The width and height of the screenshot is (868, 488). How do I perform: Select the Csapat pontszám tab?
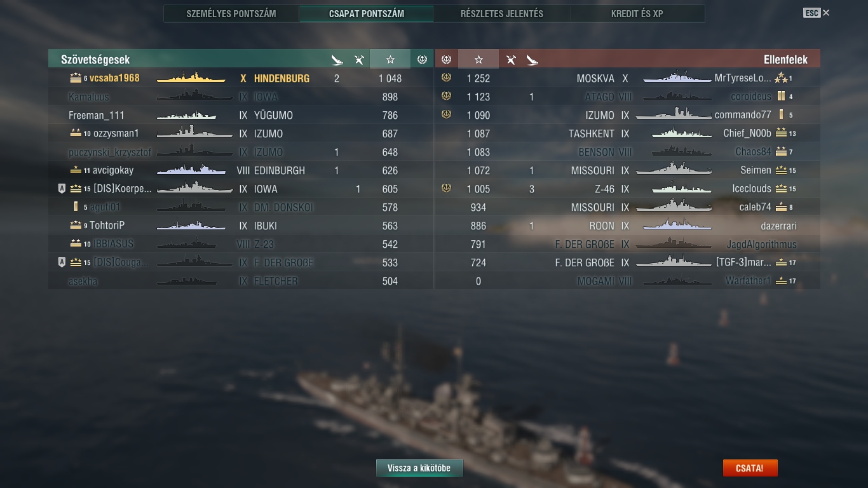(x=367, y=13)
